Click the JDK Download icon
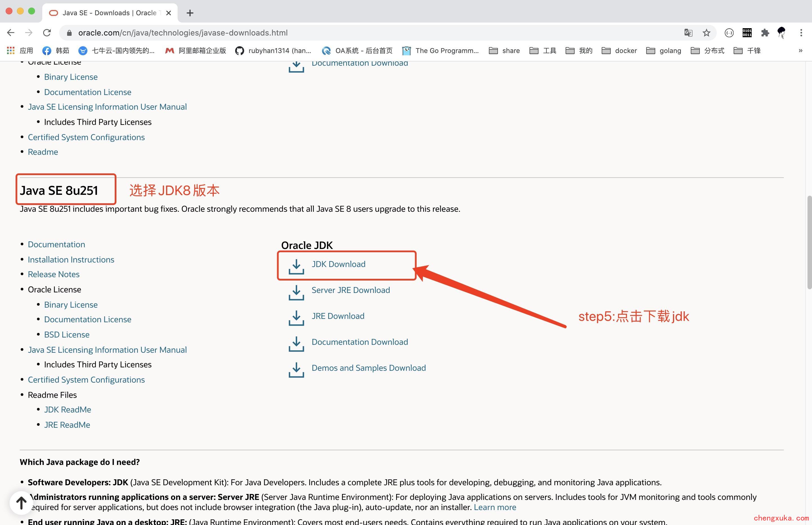 click(296, 267)
